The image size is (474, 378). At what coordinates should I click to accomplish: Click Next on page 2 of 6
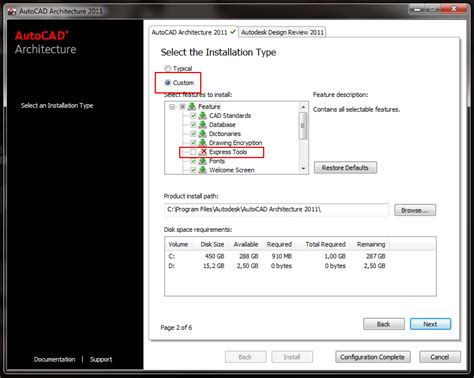pos(430,324)
